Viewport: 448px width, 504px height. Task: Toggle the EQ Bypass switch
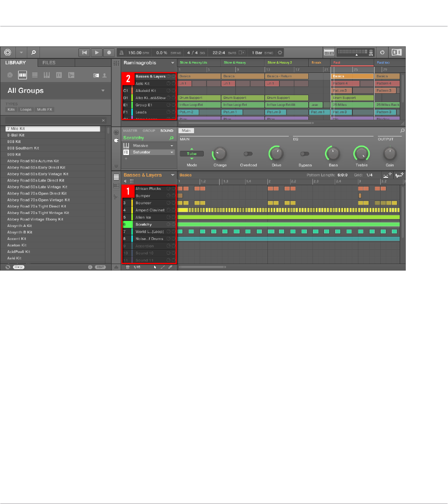[x=305, y=154]
